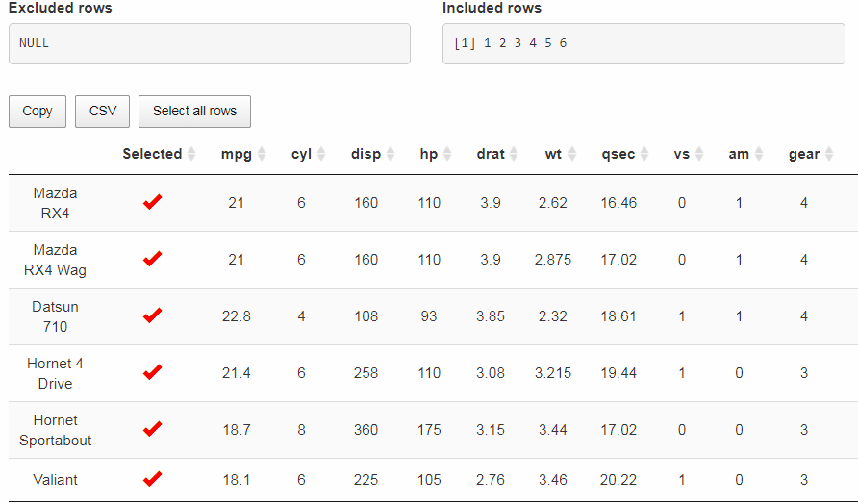Screen dimensions: 858x504
Task: Click the Hornet 4 Drive row name
Action: coord(56,373)
